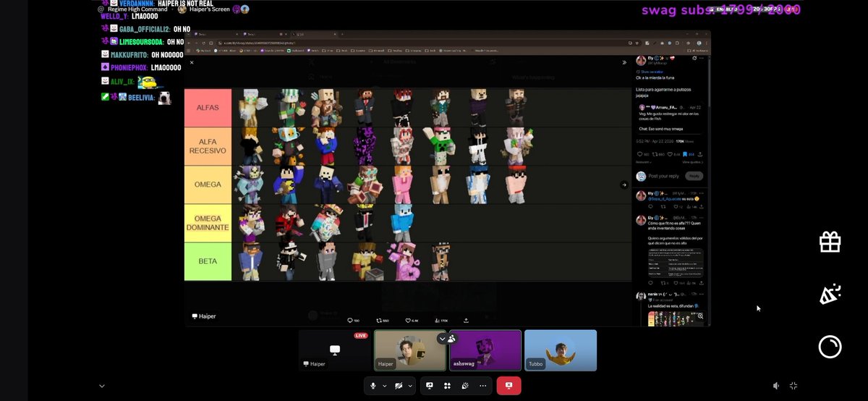Zoom the thumbnail with the magnifier icon
The image size is (868, 401).
700,316
